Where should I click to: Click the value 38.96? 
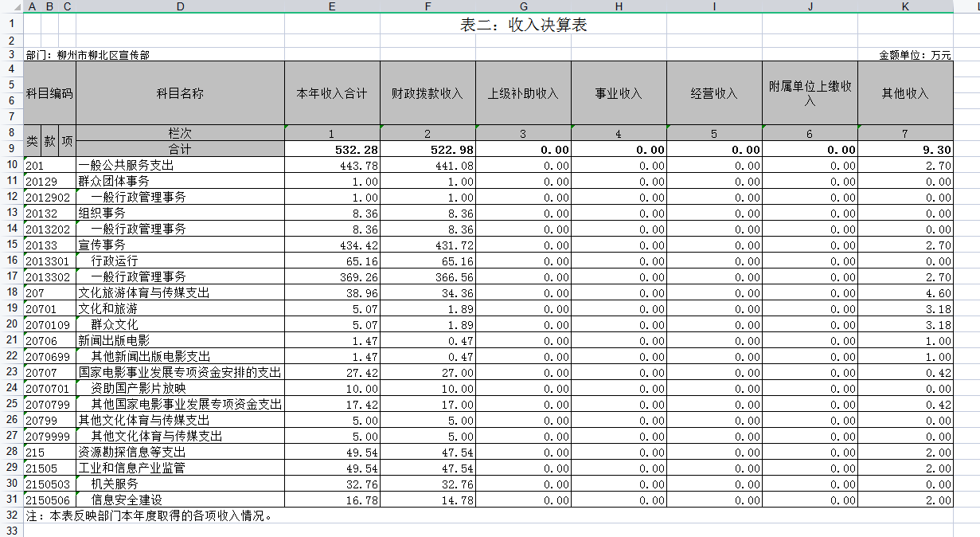click(x=332, y=292)
